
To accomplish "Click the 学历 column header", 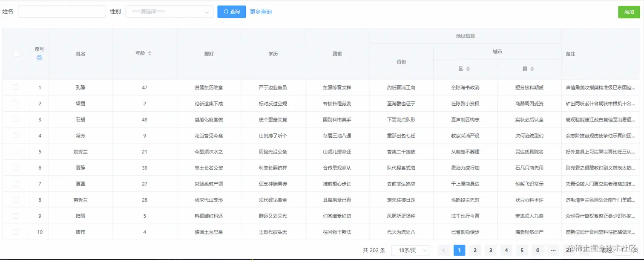I will 273,54.
